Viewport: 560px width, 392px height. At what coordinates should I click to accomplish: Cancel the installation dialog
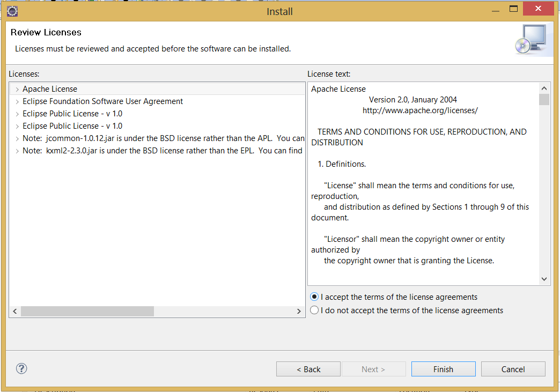(513, 369)
